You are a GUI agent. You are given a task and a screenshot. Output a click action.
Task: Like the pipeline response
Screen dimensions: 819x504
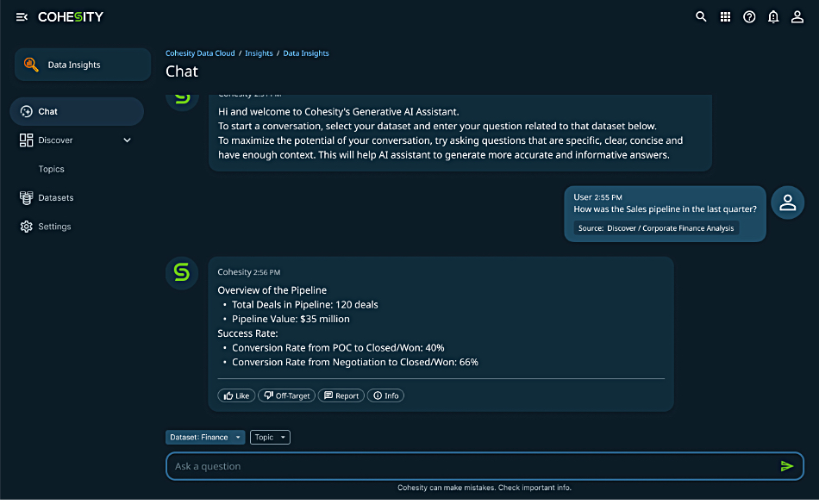coord(236,395)
